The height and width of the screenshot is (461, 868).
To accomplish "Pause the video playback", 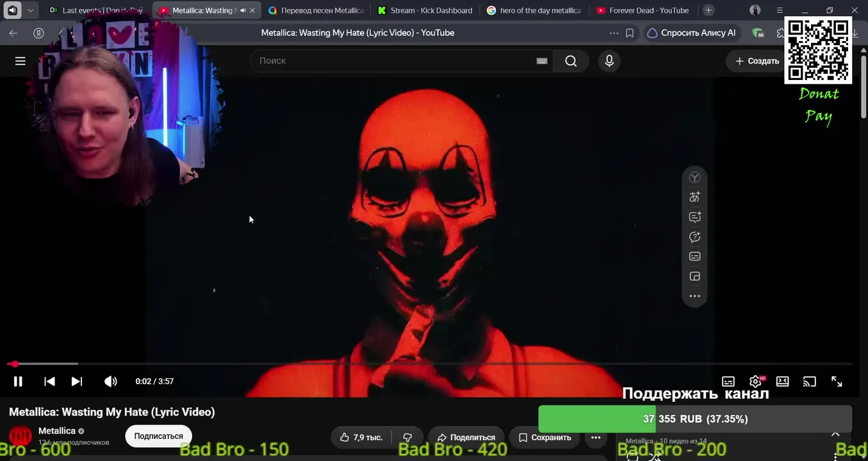I will tap(18, 382).
